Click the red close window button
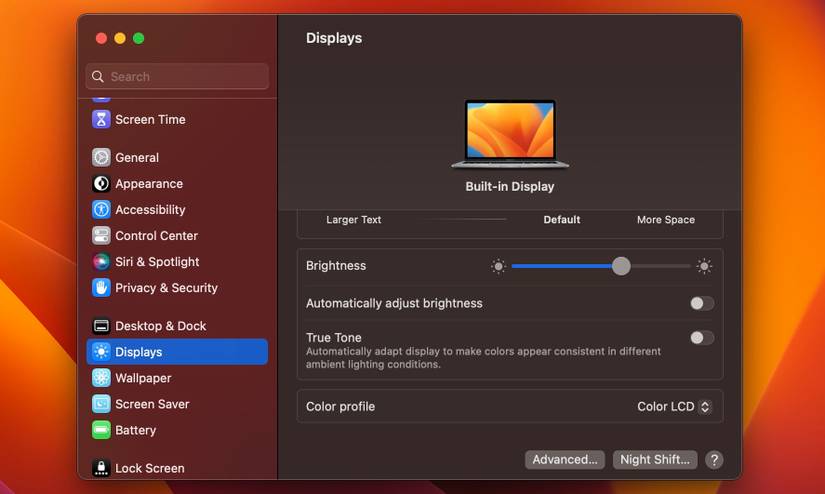Screen dimensions: 825x494 (102, 38)
